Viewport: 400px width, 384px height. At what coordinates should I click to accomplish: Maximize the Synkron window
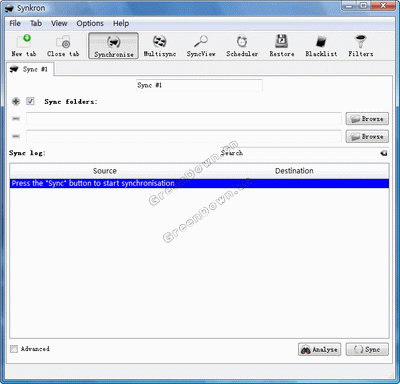pos(364,6)
